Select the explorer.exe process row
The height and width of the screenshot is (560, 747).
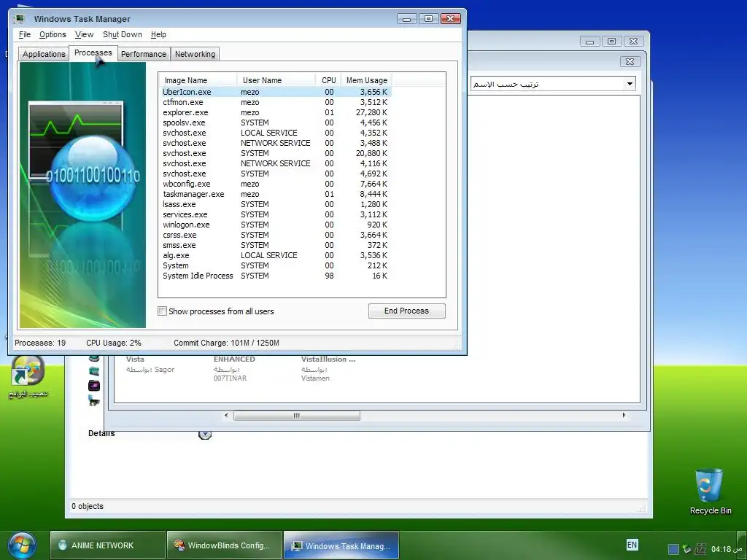tap(275, 112)
